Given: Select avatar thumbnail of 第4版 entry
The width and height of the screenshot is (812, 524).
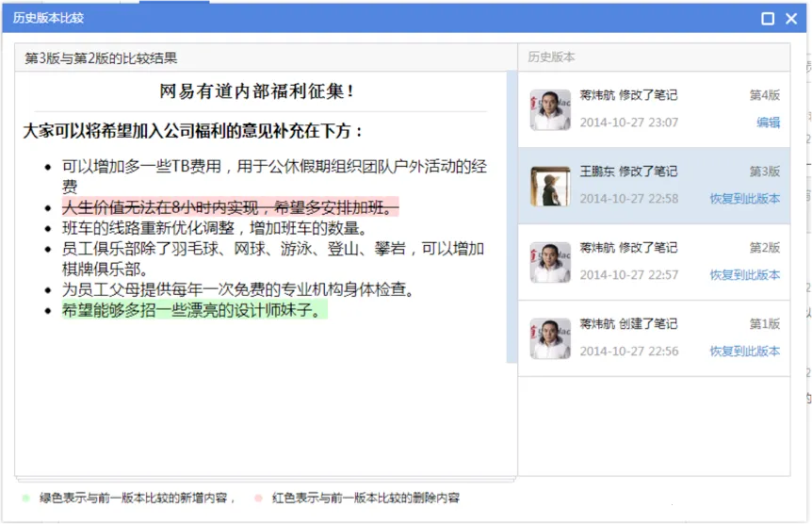Looking at the screenshot, I should tap(550, 109).
